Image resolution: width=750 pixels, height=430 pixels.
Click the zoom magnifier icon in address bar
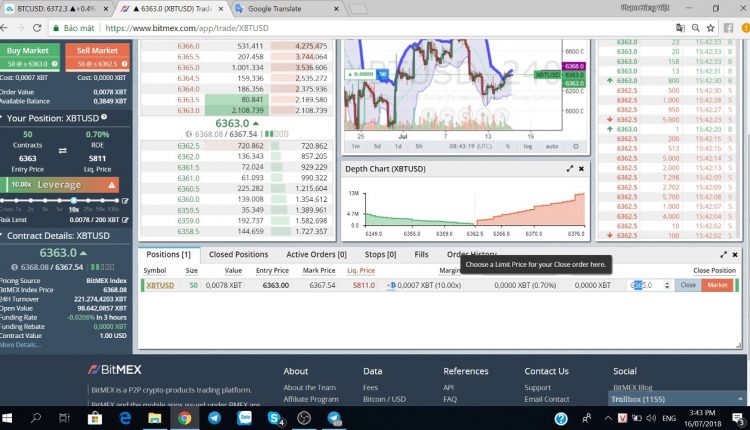pyautogui.click(x=695, y=28)
